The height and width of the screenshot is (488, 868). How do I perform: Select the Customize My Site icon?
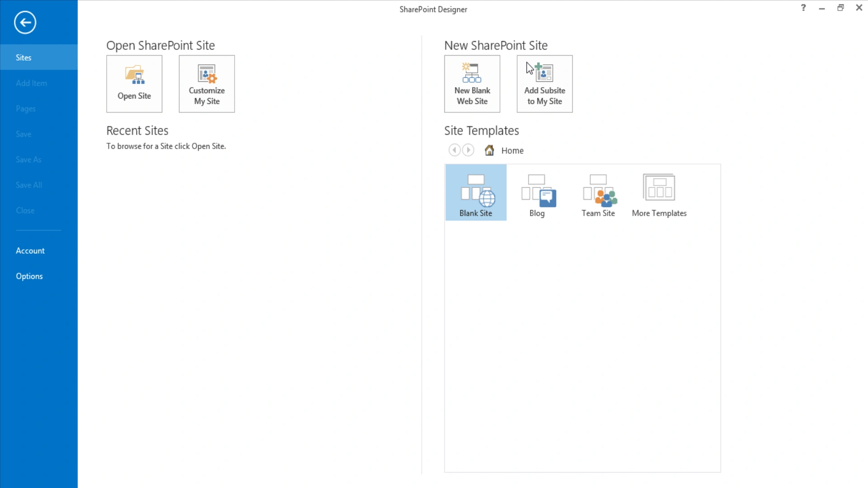point(206,84)
